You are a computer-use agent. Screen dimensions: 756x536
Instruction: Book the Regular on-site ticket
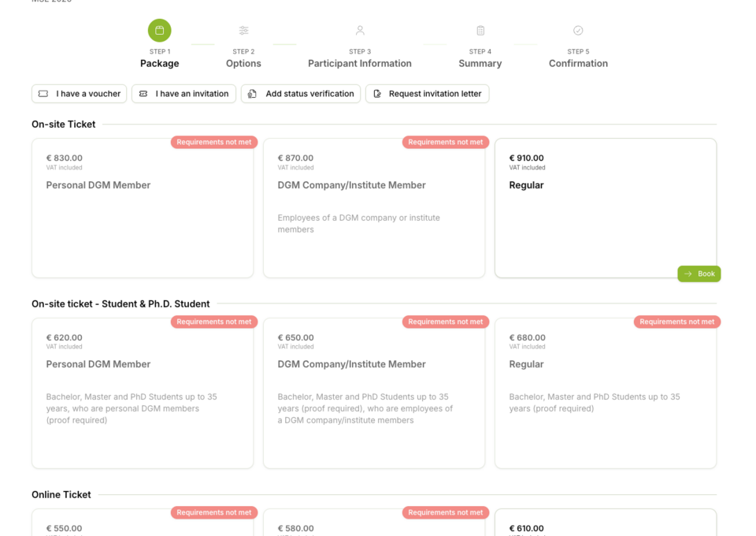[699, 274]
